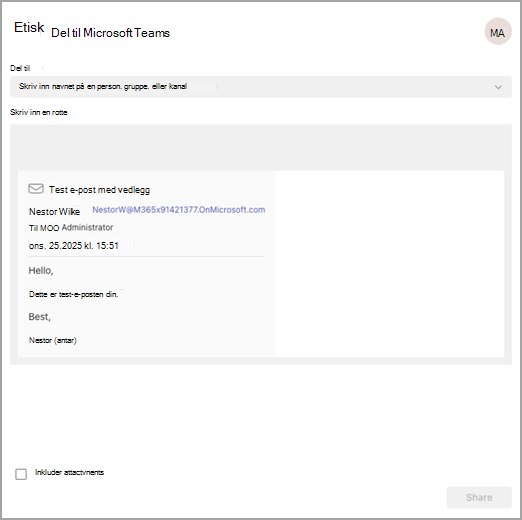The image size is (522, 520).
Task: Click the envelope icon beside email subject
Action: [x=36, y=189]
